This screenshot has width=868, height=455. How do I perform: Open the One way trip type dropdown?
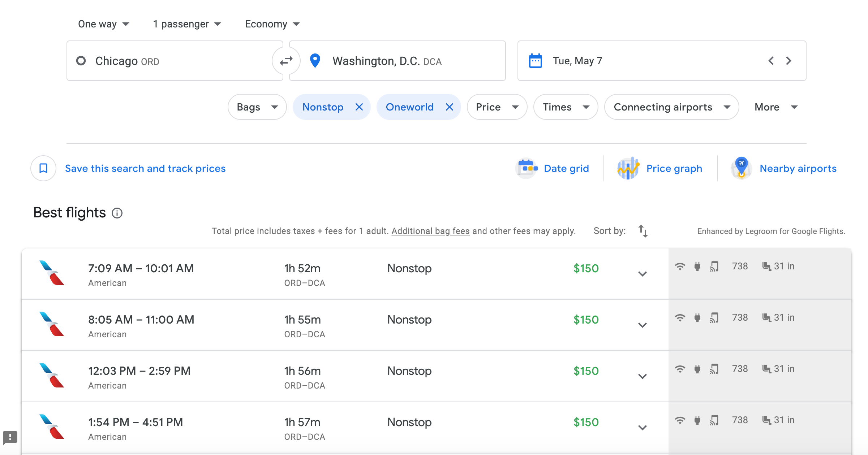pos(103,24)
